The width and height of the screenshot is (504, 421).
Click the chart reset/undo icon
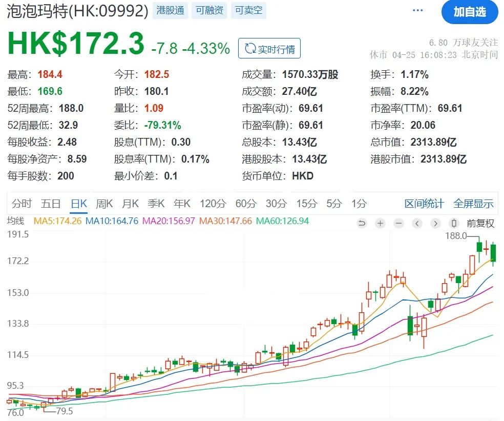[x=362, y=224]
